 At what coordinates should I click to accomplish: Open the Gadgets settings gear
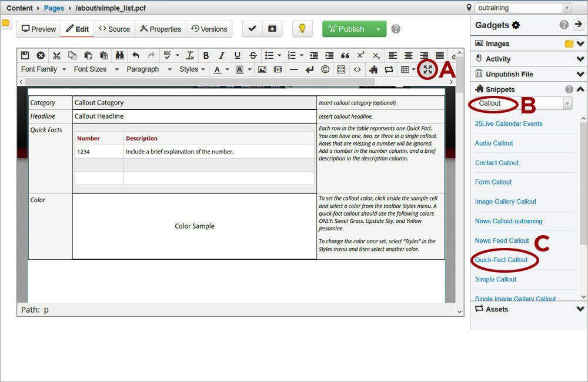[x=516, y=25]
